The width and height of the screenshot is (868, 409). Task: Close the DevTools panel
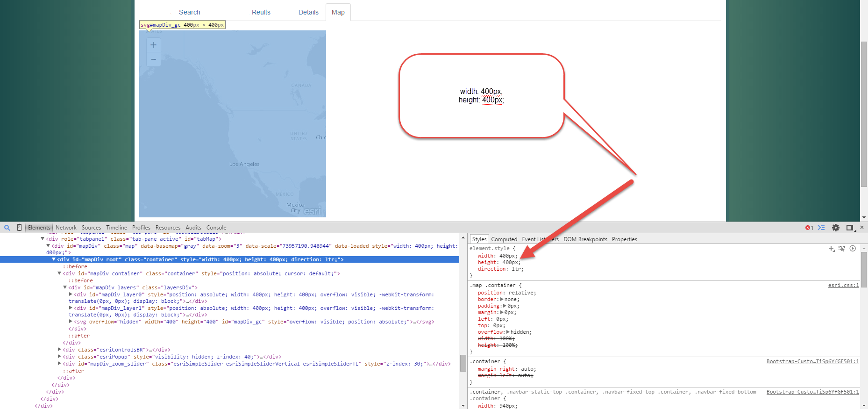pos(862,227)
